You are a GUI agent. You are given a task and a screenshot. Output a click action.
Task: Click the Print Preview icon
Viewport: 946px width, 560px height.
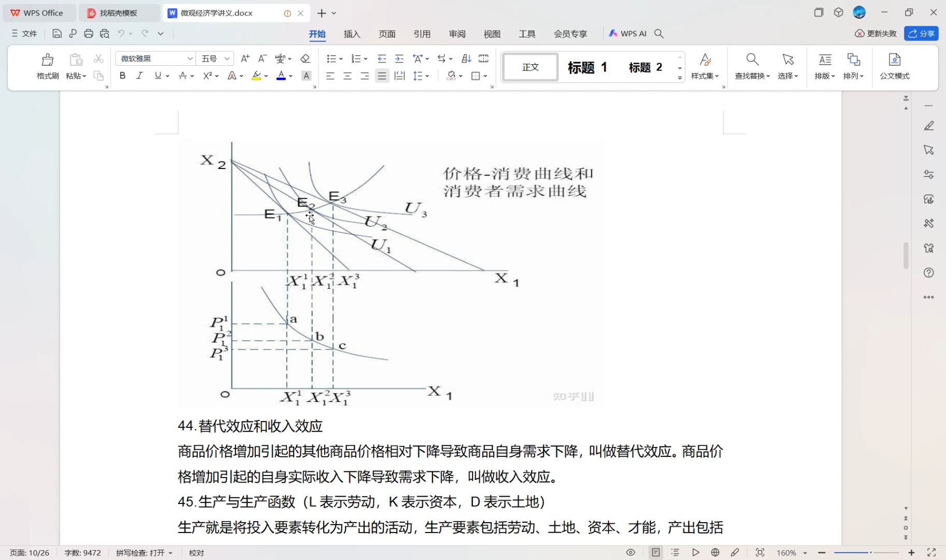click(x=105, y=34)
